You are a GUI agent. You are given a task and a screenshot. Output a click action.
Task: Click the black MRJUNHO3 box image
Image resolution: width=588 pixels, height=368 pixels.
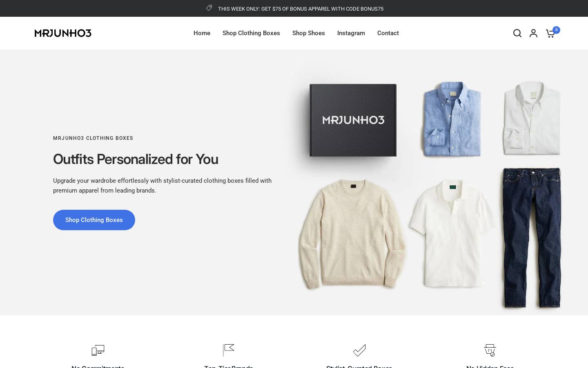[353, 120]
